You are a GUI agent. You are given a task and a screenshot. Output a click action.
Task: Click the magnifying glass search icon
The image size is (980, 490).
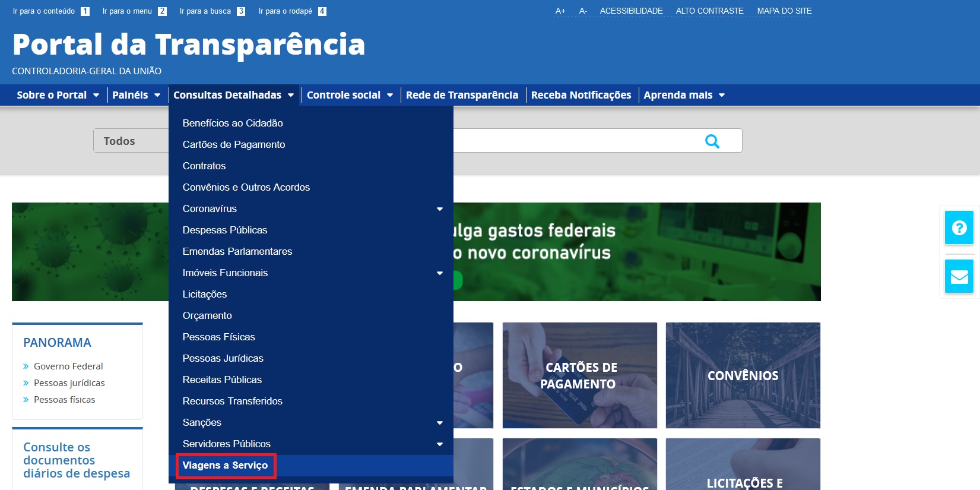(x=712, y=141)
